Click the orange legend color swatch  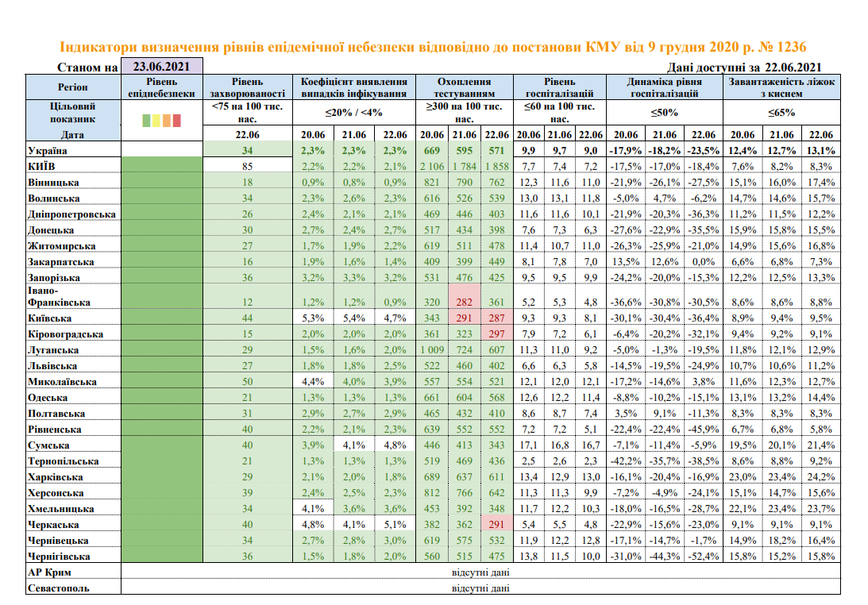point(167,121)
